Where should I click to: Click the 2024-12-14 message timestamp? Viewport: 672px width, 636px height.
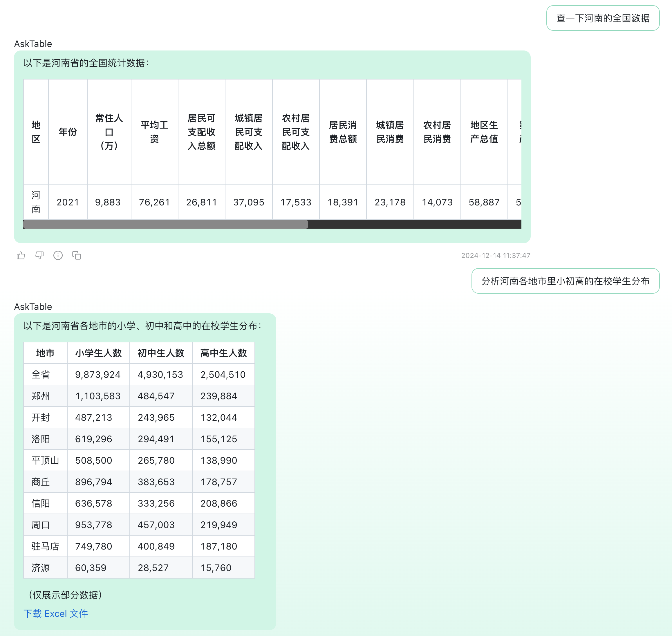pyautogui.click(x=495, y=256)
